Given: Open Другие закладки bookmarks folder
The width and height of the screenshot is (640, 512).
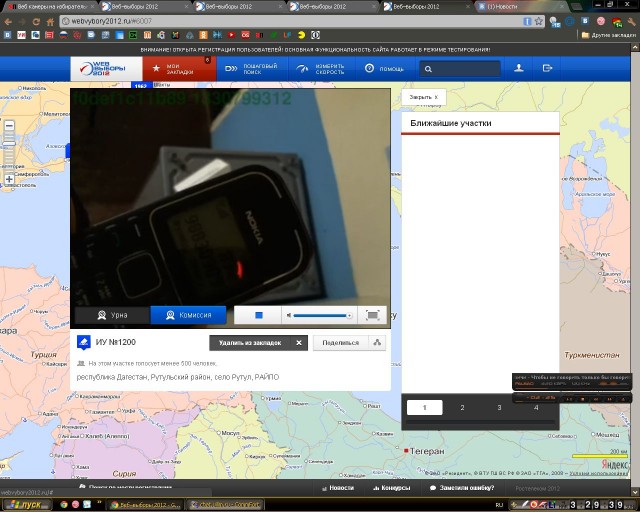Looking at the screenshot, I should tap(608, 35).
